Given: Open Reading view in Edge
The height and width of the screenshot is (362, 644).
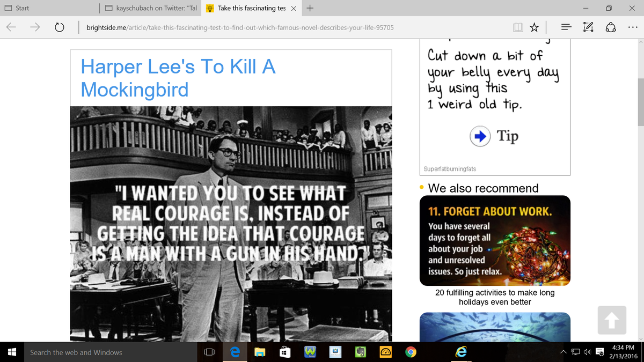Looking at the screenshot, I should click(x=518, y=27).
